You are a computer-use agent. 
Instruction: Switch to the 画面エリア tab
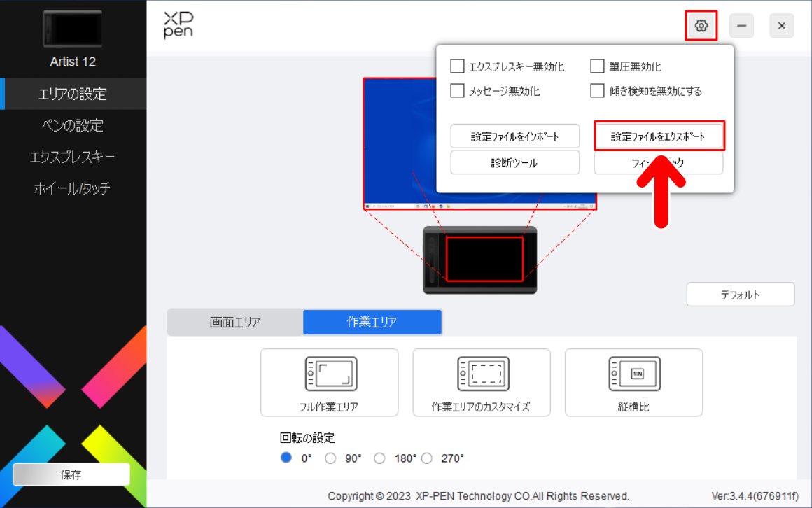pos(234,322)
